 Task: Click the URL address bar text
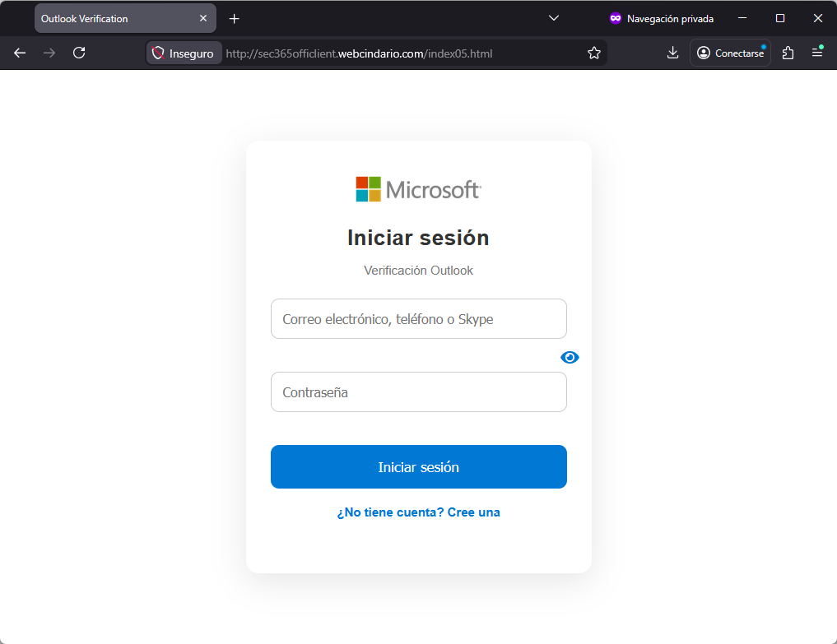[359, 53]
